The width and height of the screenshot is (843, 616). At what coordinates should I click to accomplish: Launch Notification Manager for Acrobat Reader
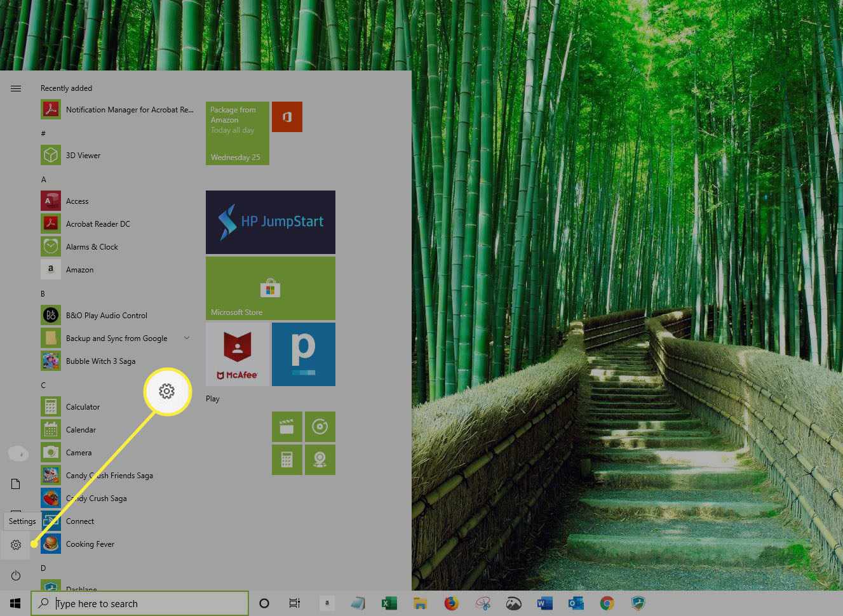[x=118, y=109]
